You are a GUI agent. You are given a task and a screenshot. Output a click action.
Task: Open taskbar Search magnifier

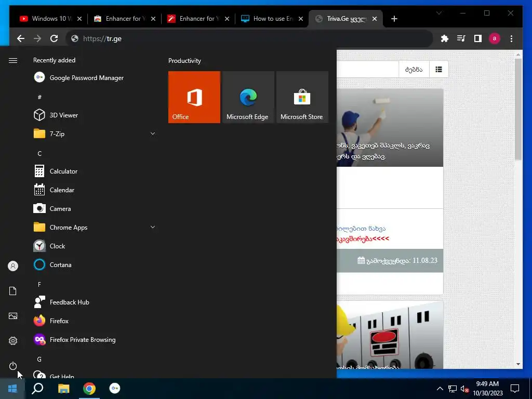coord(37,389)
